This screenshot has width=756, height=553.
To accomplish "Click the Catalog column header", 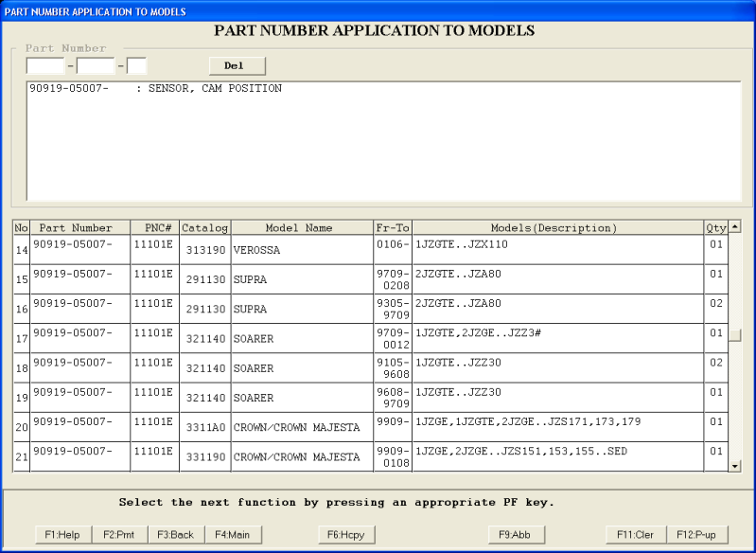I will click(x=205, y=228).
